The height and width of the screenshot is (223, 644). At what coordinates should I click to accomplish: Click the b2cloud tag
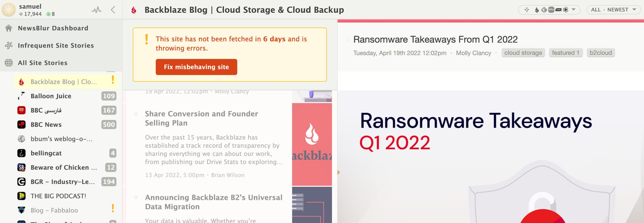click(x=600, y=53)
